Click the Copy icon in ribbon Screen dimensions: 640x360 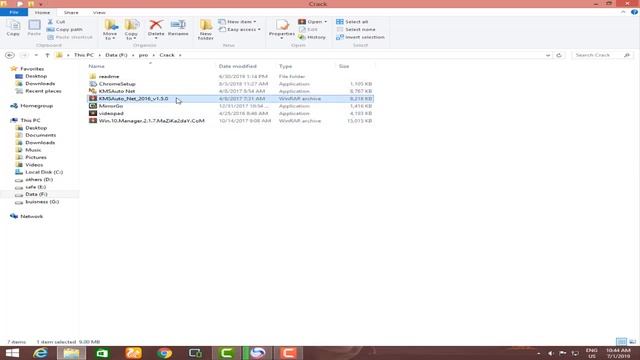13,28
